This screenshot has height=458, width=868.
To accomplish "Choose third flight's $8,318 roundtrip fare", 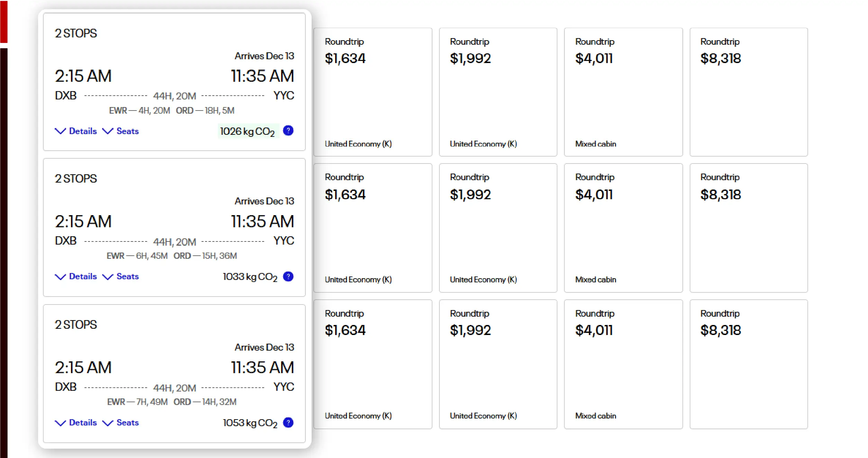I will point(749,364).
